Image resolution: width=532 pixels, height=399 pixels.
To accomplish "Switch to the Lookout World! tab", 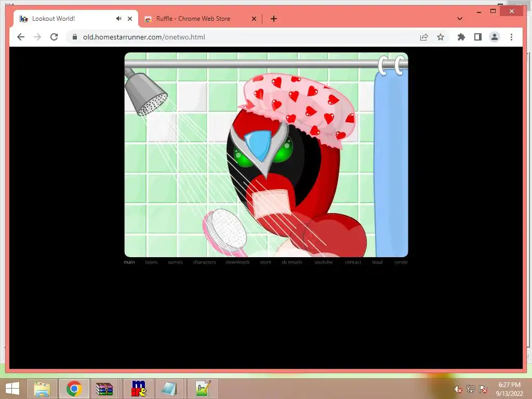I will click(x=76, y=19).
